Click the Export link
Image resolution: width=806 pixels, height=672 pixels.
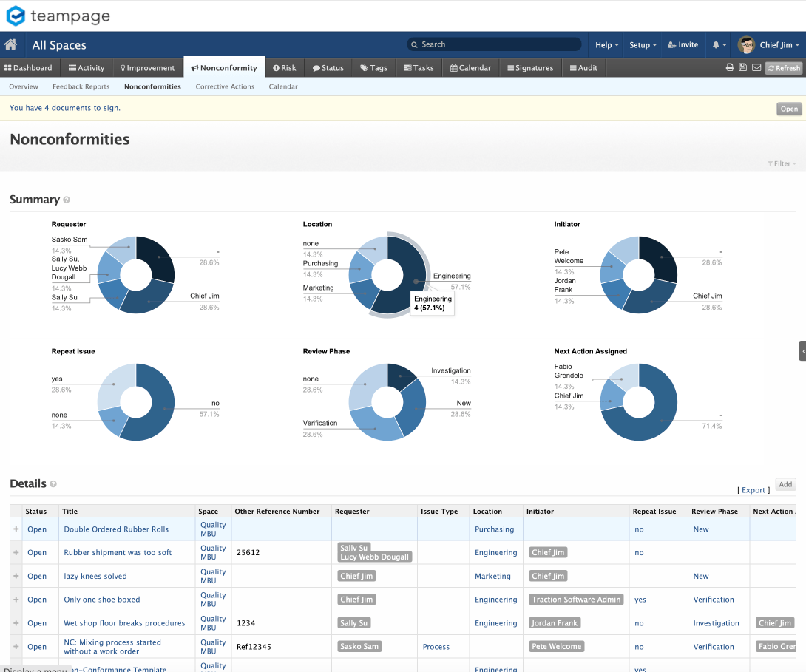pos(753,490)
